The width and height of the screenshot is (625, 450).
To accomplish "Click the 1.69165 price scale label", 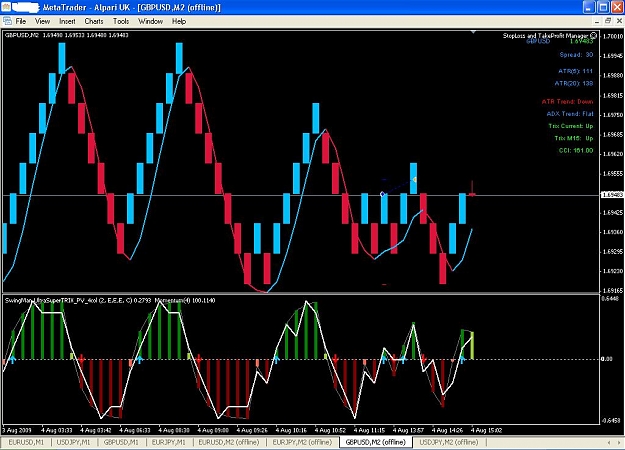I will pyautogui.click(x=613, y=290).
